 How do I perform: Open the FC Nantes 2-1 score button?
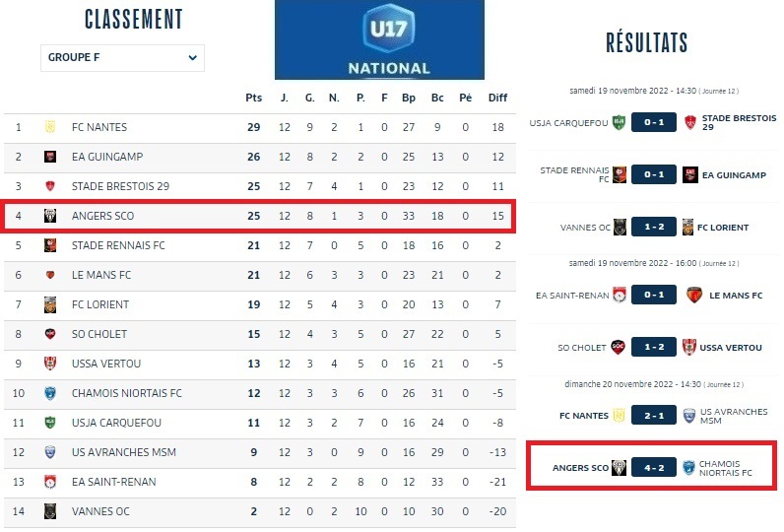click(x=653, y=415)
